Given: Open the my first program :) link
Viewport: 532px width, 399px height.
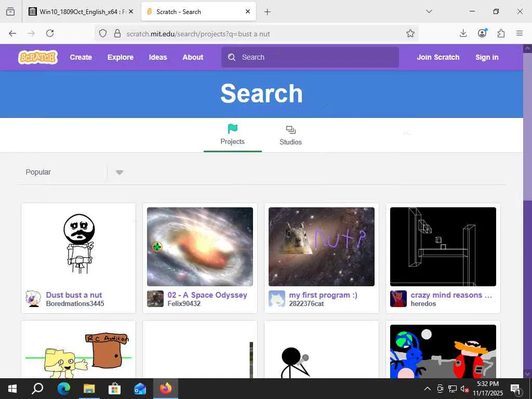Looking at the screenshot, I should click(323, 295).
